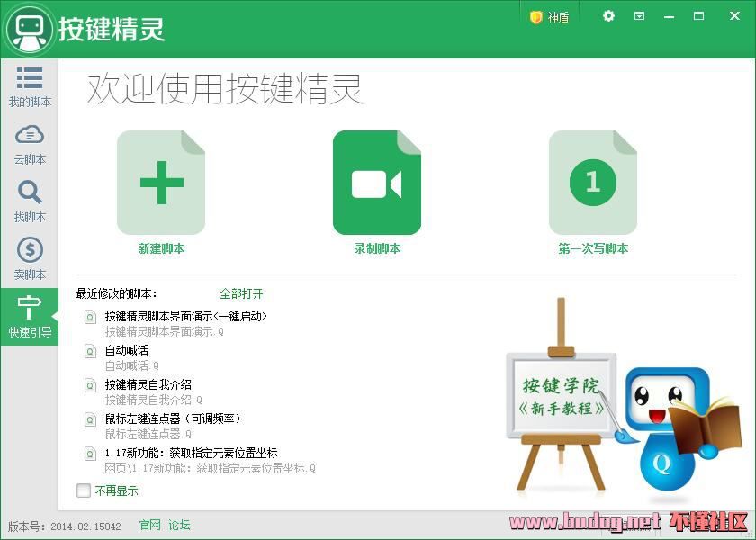Go to 找脚本 search section
The height and width of the screenshot is (540, 756).
30,202
